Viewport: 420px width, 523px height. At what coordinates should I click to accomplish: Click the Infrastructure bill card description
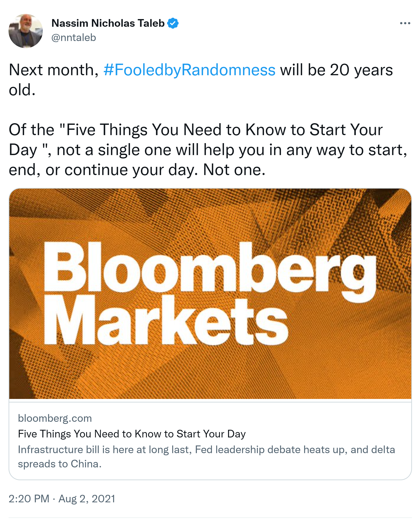(x=206, y=450)
